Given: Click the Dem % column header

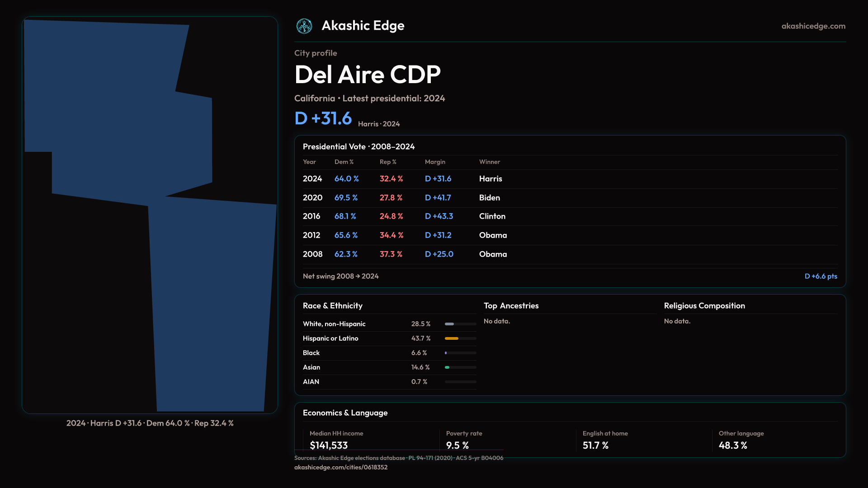Looking at the screenshot, I should click(x=344, y=162).
